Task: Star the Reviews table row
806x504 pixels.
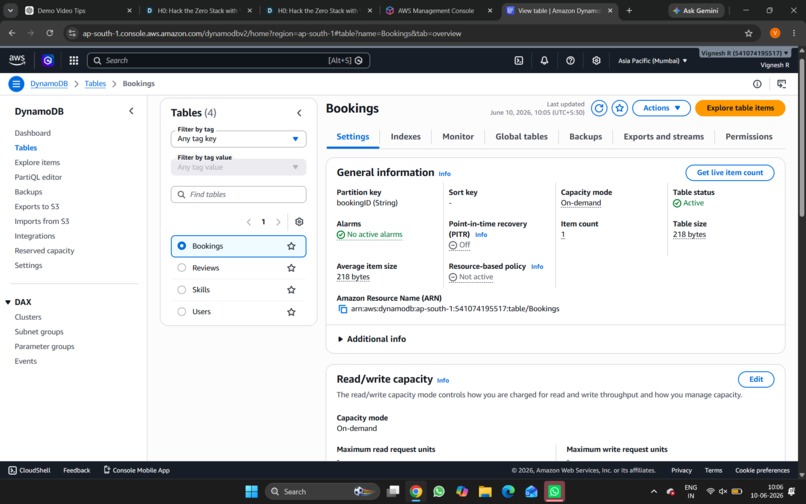Action: tap(291, 268)
